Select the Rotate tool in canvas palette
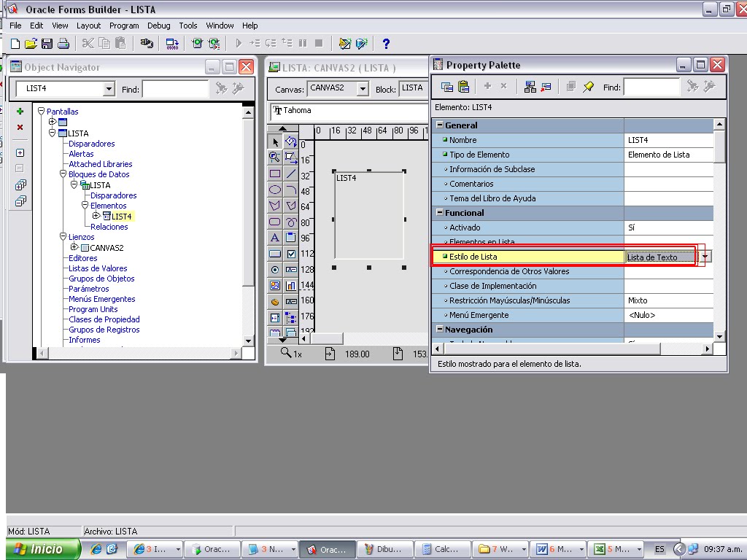Viewport: 747px width, 560px height. coord(290,142)
